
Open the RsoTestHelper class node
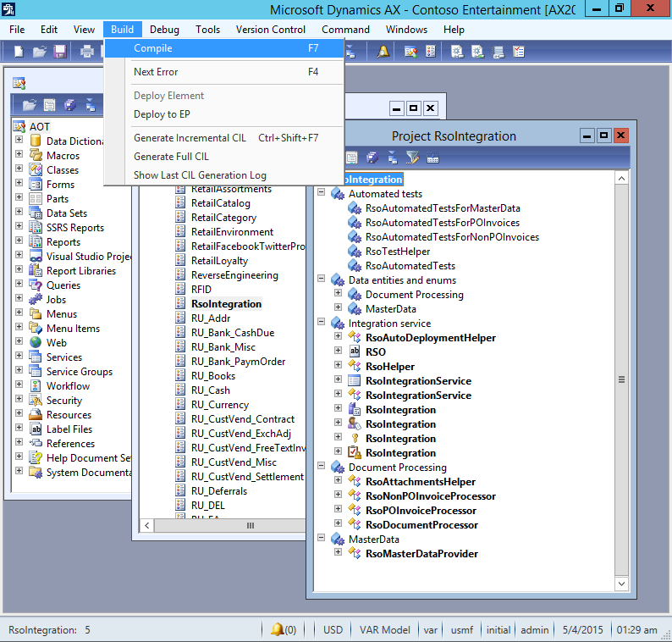tap(397, 252)
